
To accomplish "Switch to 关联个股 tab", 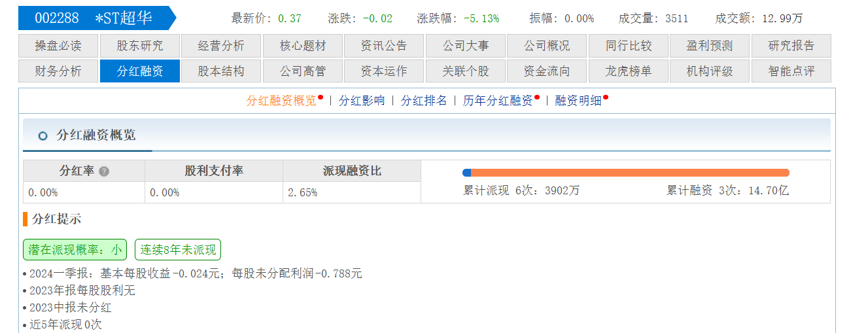I will coord(466,71).
